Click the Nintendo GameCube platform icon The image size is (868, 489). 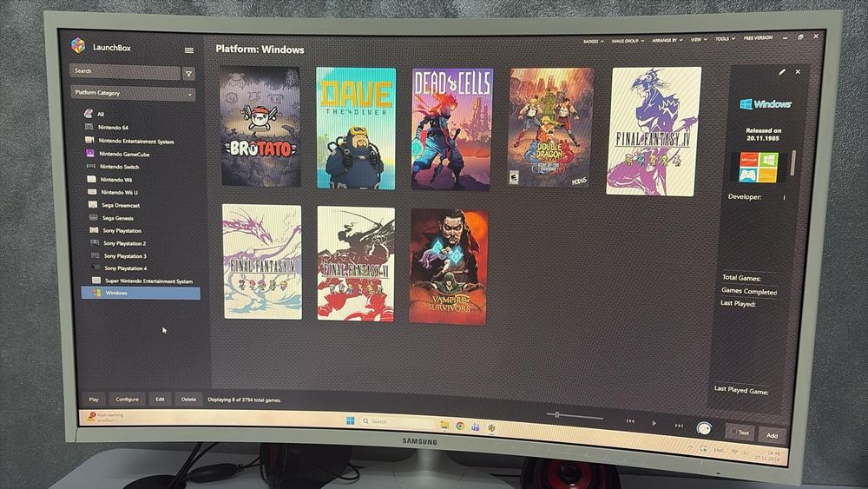coord(90,154)
